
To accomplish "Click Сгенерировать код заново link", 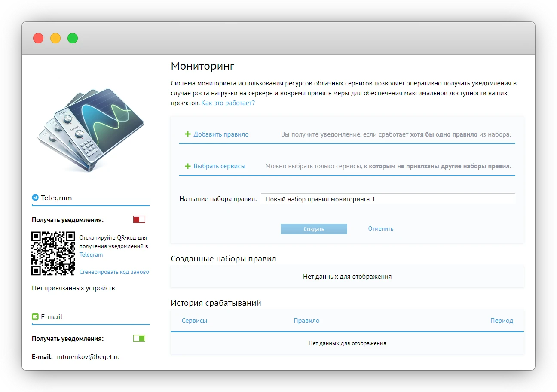I will [114, 272].
